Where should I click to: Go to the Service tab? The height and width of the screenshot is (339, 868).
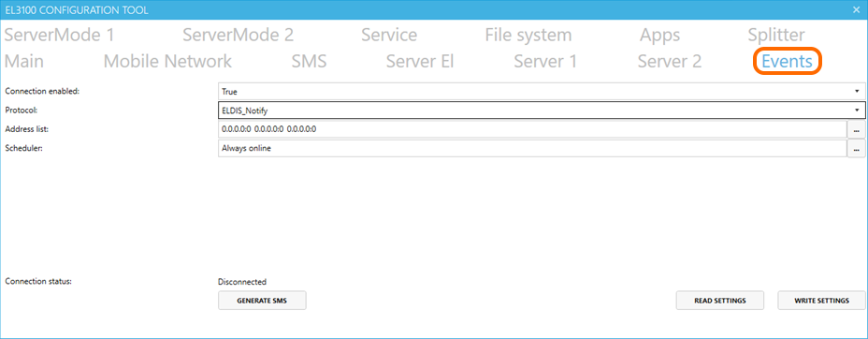[x=389, y=35]
